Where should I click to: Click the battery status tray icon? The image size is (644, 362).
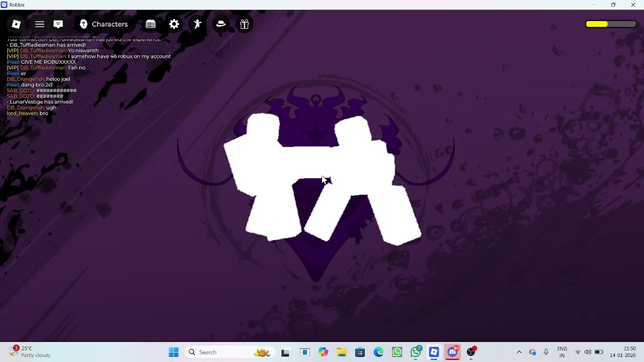pos(599,352)
